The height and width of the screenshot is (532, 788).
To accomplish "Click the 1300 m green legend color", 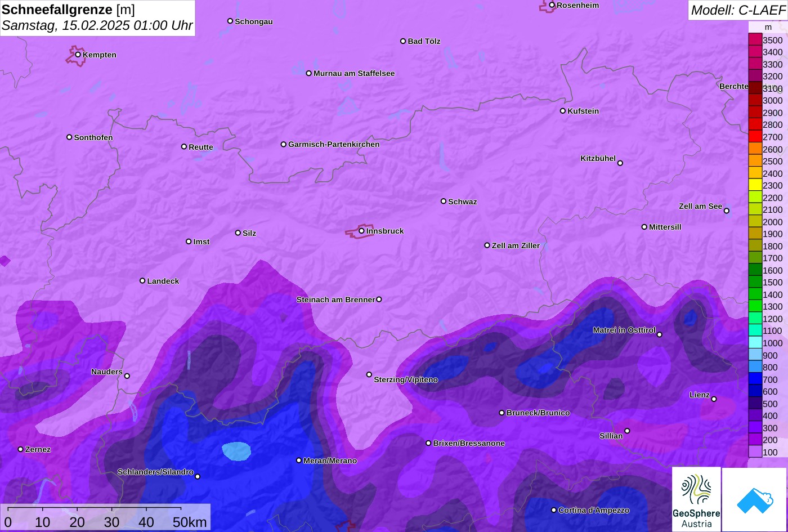I will point(755,307).
